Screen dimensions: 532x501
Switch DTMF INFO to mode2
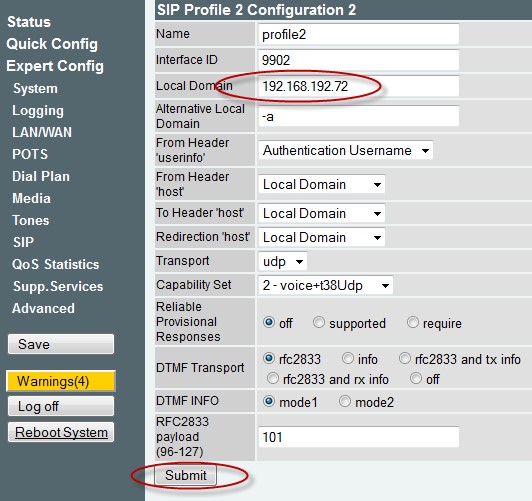[345, 401]
